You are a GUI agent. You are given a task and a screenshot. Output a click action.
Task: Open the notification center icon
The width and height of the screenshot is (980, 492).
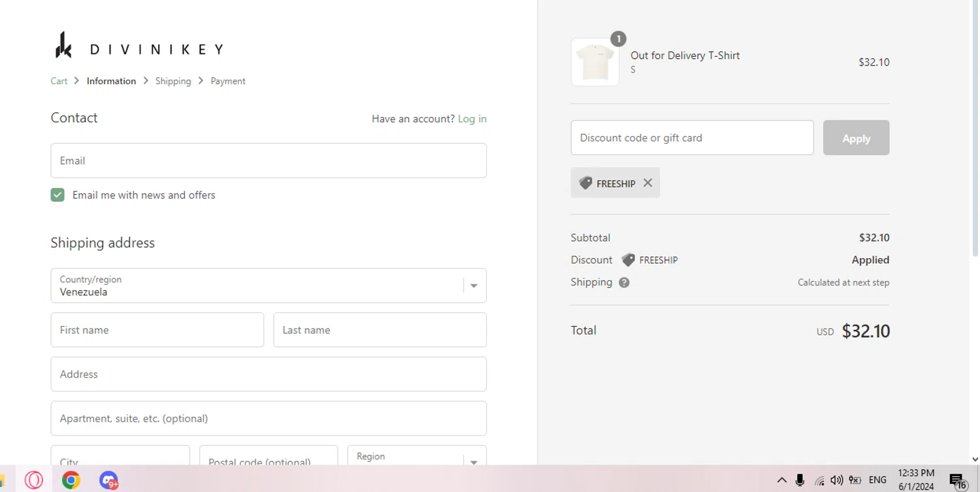[957, 481]
